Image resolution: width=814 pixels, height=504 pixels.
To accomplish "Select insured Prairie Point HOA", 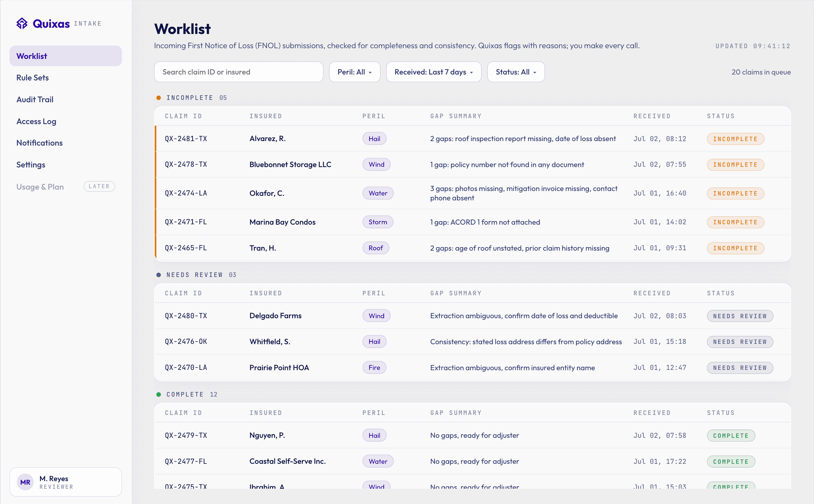I will coord(279,367).
